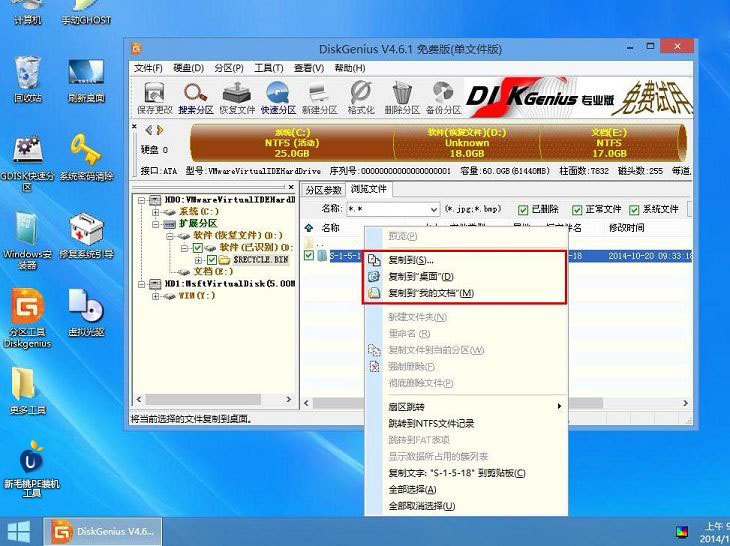Switch to the 分区参数 tab
730x546 pixels.
323,190
